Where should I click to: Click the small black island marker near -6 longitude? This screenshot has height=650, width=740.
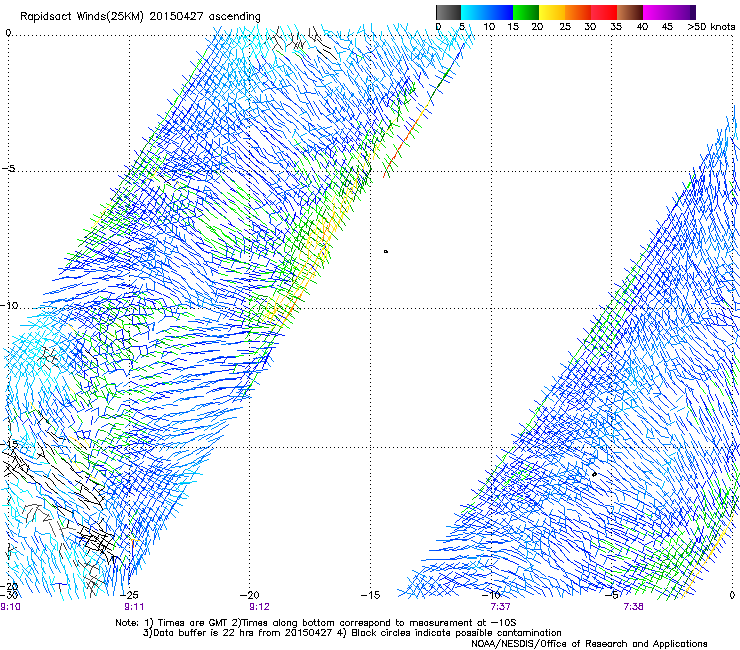pyautogui.click(x=595, y=474)
